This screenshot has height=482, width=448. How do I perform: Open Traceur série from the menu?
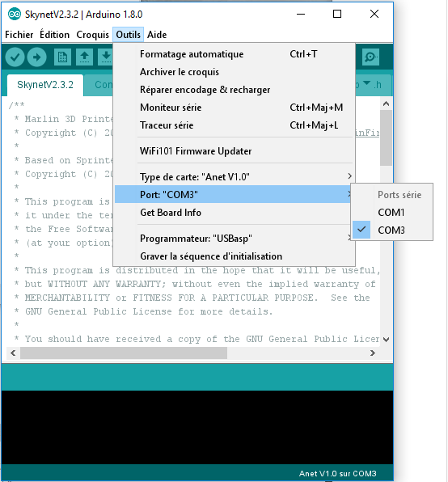click(235, 125)
